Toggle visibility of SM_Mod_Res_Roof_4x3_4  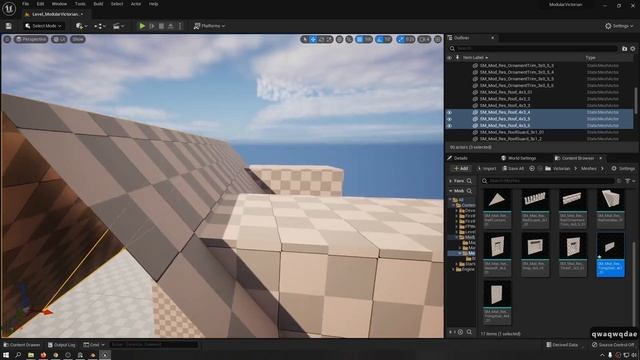pyautogui.click(x=449, y=112)
